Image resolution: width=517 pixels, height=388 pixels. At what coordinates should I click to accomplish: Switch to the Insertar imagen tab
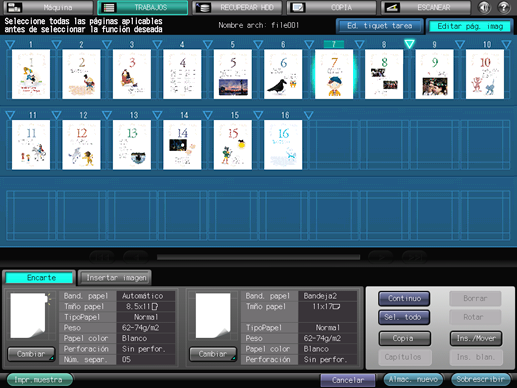coord(115,278)
